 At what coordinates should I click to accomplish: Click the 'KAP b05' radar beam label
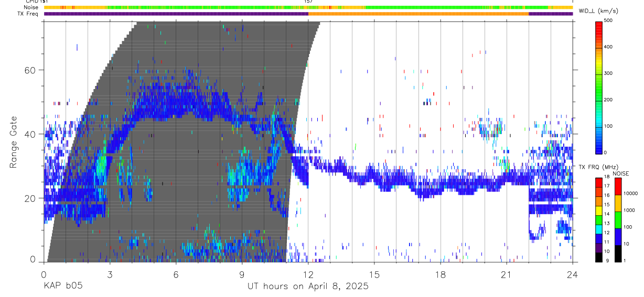coord(63,287)
